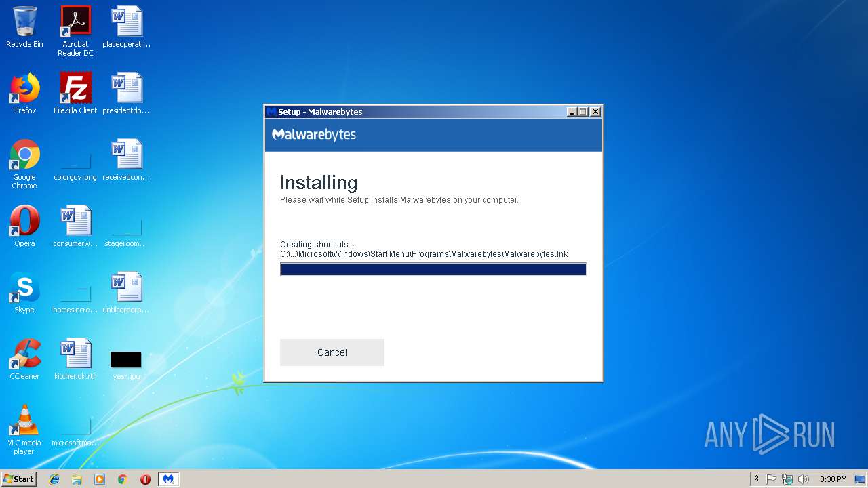Select the kitchenok.rtf document icon
This screenshot has width=868, height=488.
tap(75, 359)
